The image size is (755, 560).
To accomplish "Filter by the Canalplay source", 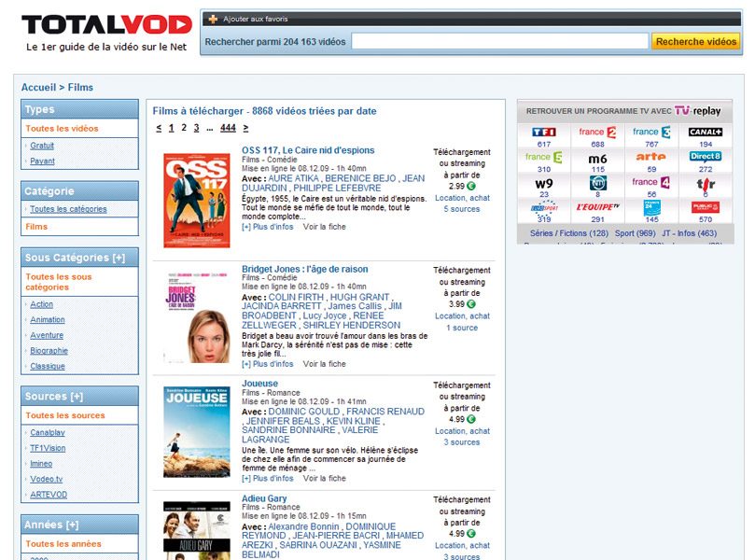I will 48,432.
